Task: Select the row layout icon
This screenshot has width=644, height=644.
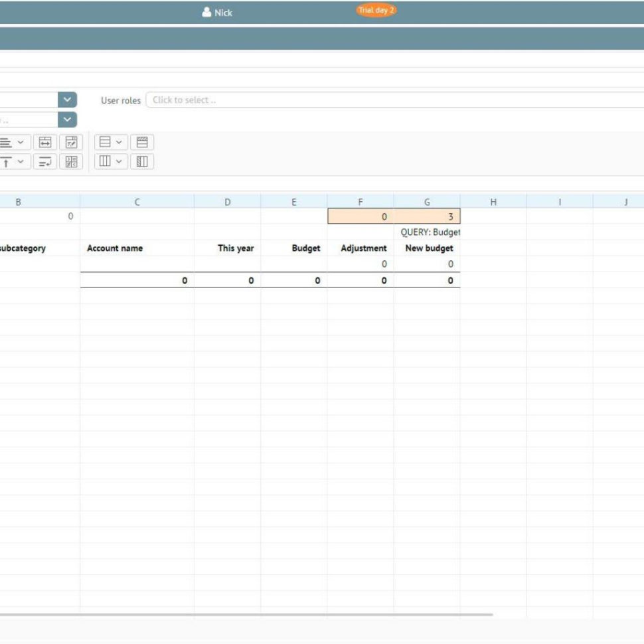Action: [x=106, y=141]
